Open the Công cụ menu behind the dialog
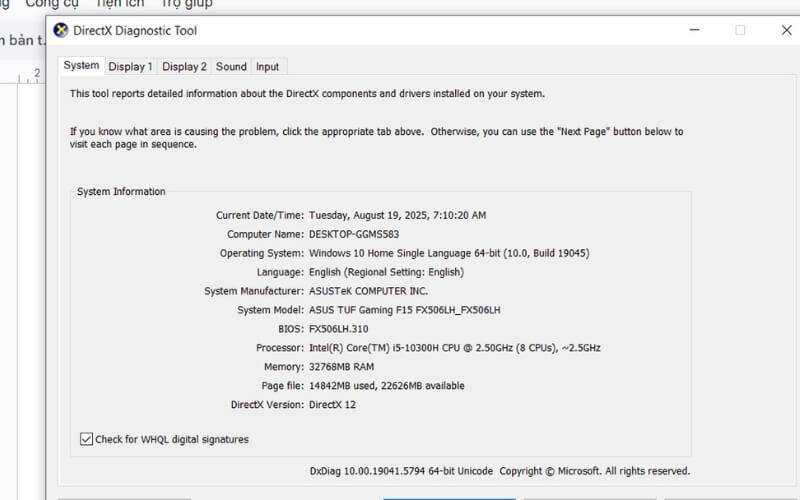 point(52,4)
